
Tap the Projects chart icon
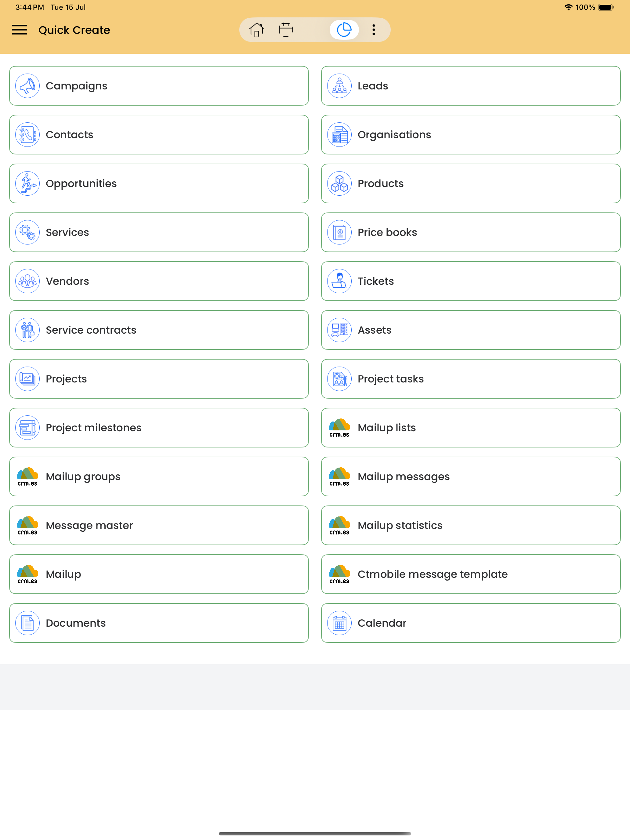click(x=27, y=379)
